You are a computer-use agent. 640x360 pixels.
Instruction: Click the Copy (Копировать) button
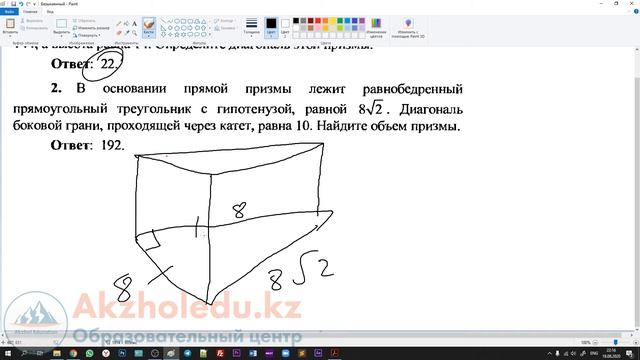click(34, 28)
